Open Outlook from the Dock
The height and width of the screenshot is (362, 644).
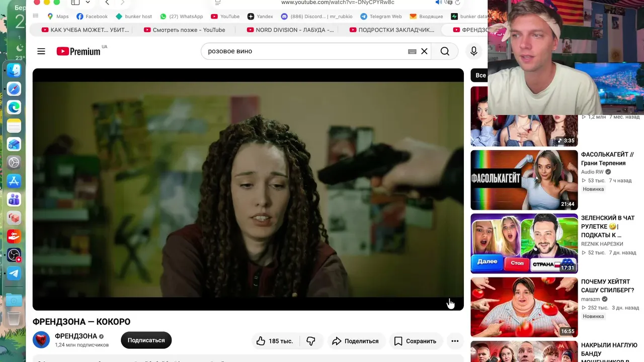pyautogui.click(x=14, y=144)
